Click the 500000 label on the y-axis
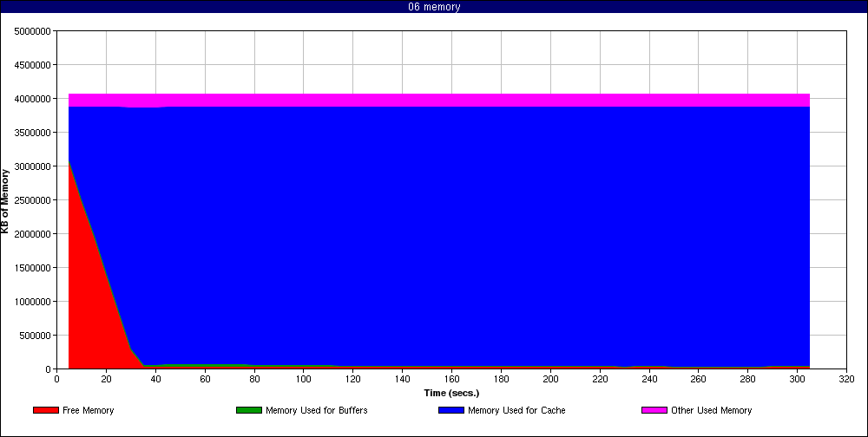 35,336
